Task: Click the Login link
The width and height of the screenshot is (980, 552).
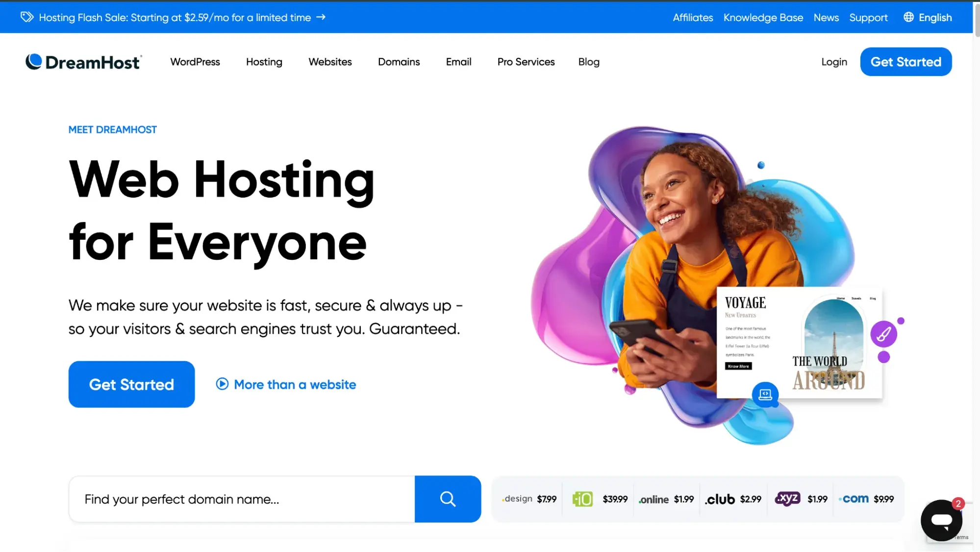Action: click(834, 62)
